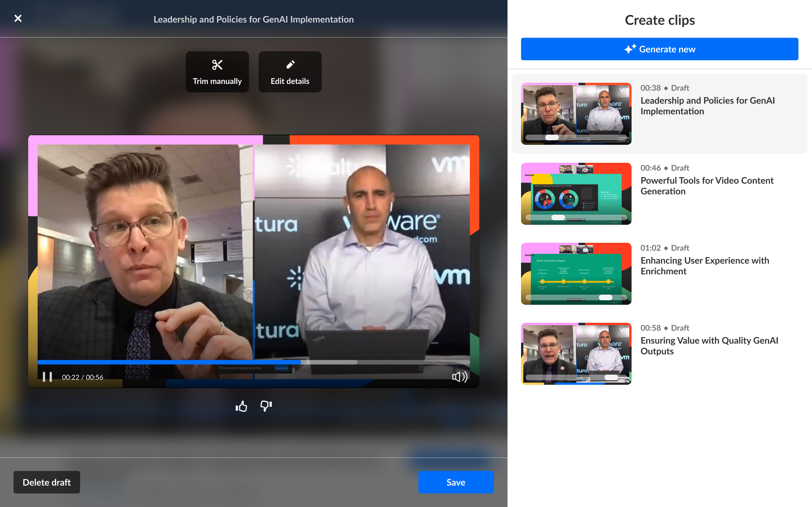The height and width of the screenshot is (507, 812).
Task: Give the clip a thumbs up
Action: point(241,406)
